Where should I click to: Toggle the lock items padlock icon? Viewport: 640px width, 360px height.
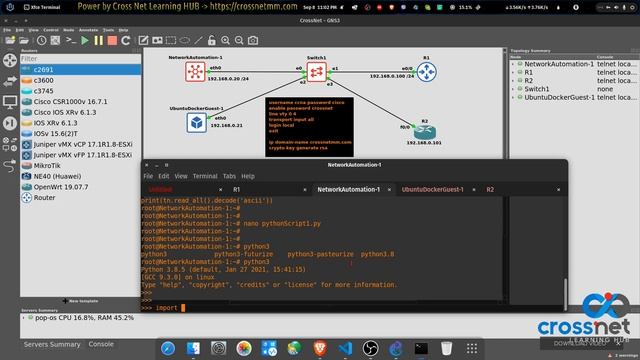pyautogui.click(x=211, y=40)
